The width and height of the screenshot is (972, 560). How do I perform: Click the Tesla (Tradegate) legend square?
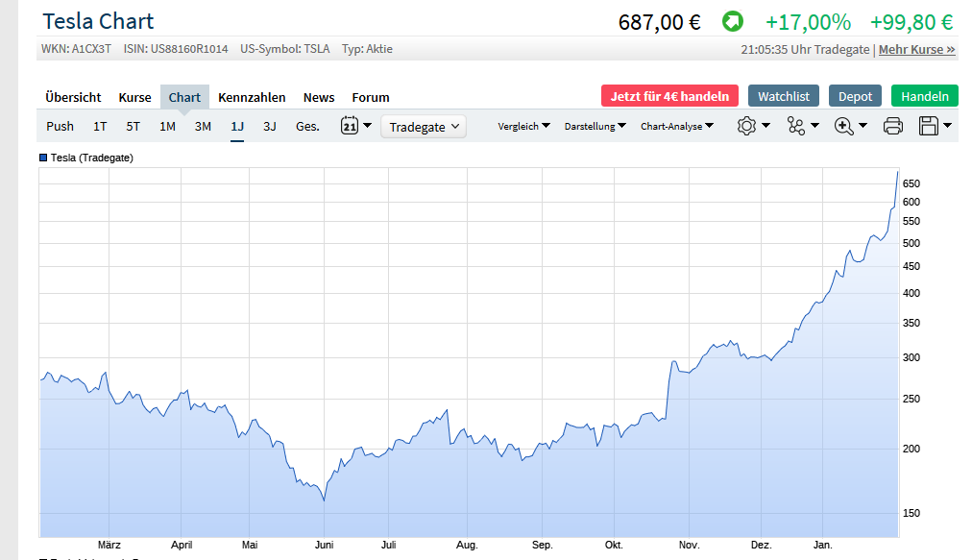tap(43, 158)
